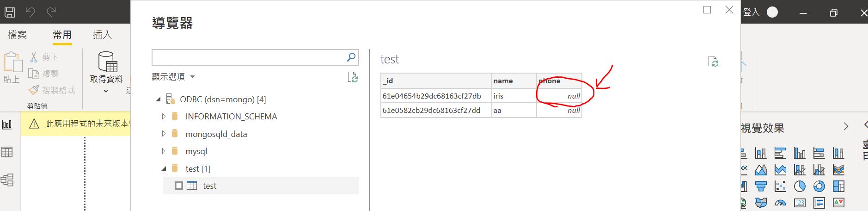
Task: Select line and clustered column visual
Action: (819, 170)
